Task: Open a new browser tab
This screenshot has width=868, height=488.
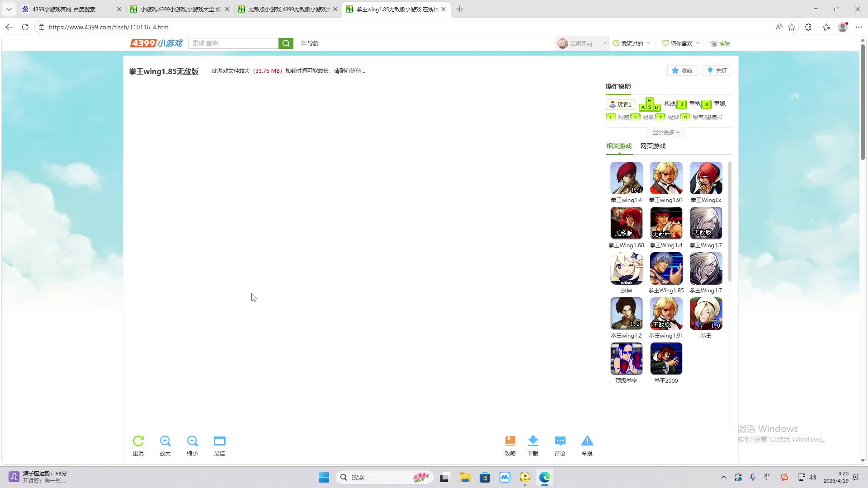Action: (x=460, y=9)
